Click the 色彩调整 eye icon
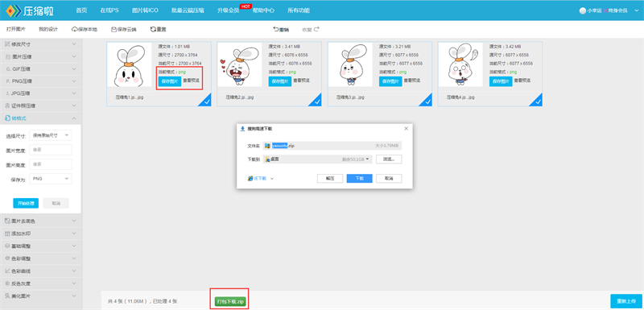 (x=7, y=258)
